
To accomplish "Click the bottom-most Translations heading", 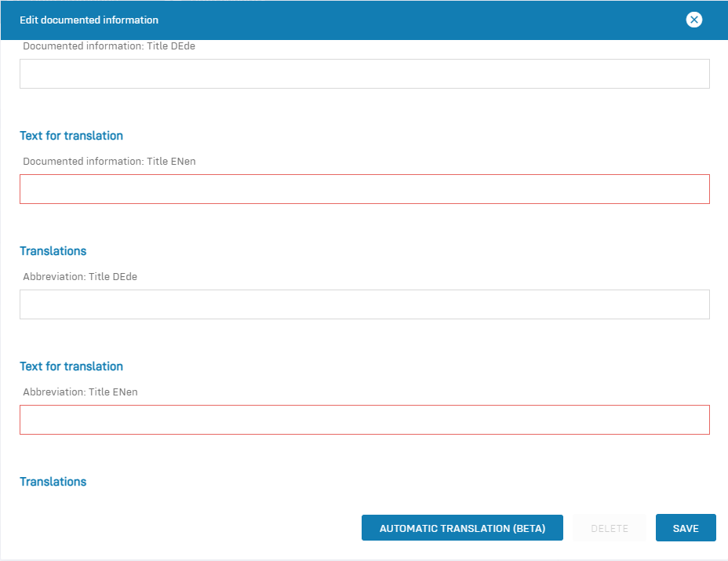I will pos(53,482).
